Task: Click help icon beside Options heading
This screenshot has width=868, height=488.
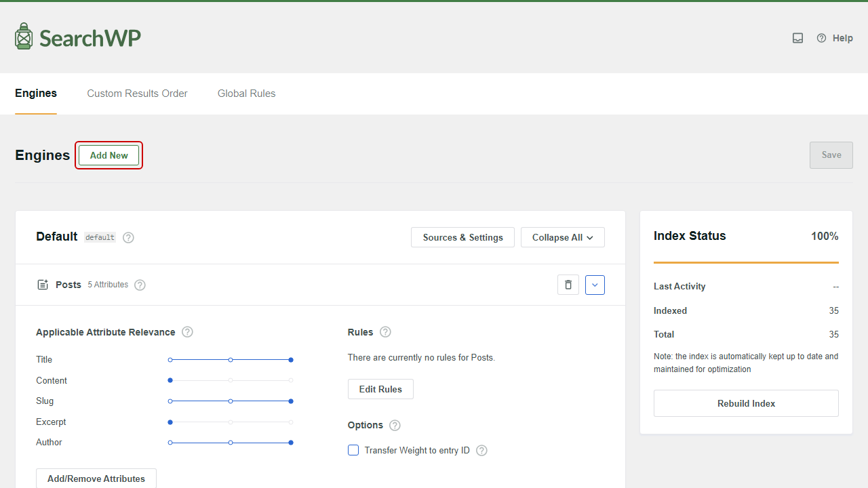Action: [395, 426]
